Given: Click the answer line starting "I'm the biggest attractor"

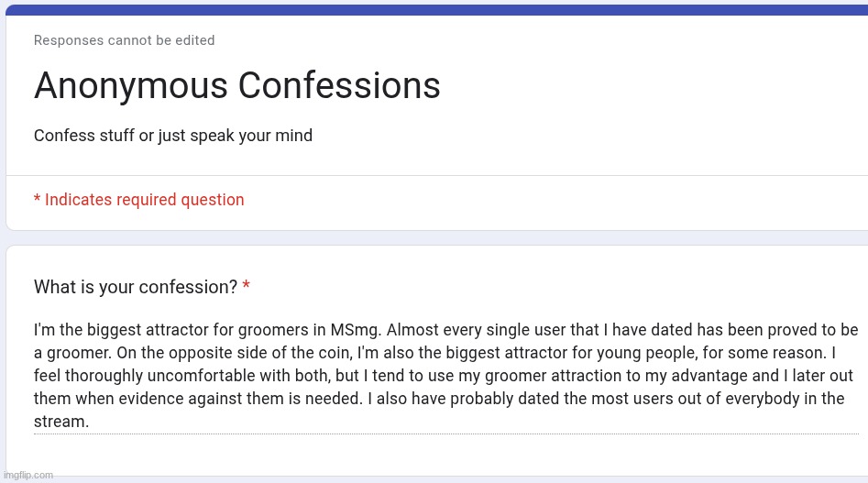Looking at the screenshot, I should [x=445, y=330].
